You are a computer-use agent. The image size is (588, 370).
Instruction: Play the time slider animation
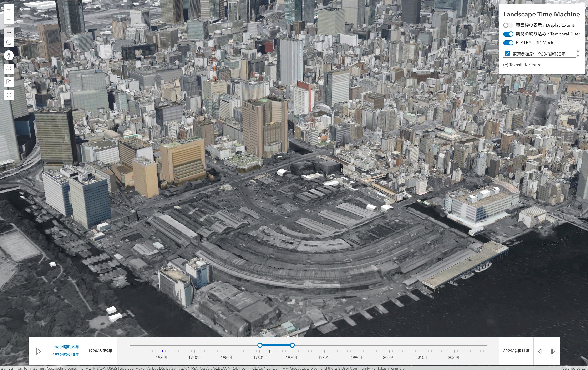38,351
